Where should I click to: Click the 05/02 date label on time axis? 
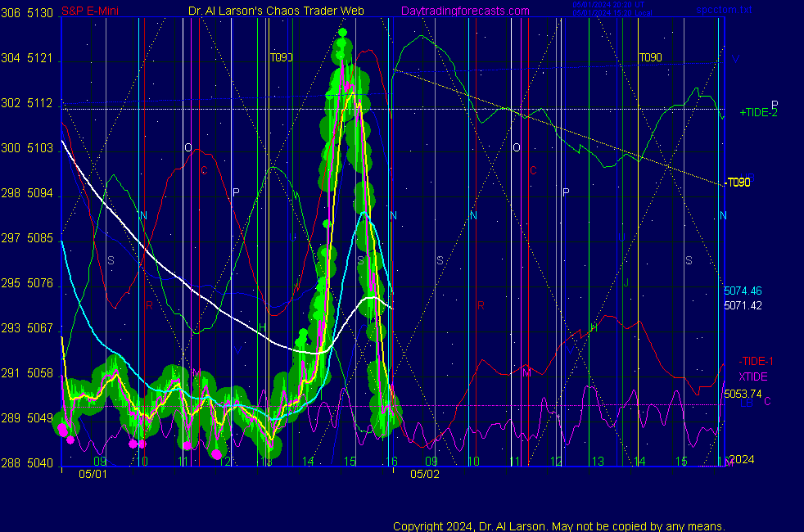point(425,473)
